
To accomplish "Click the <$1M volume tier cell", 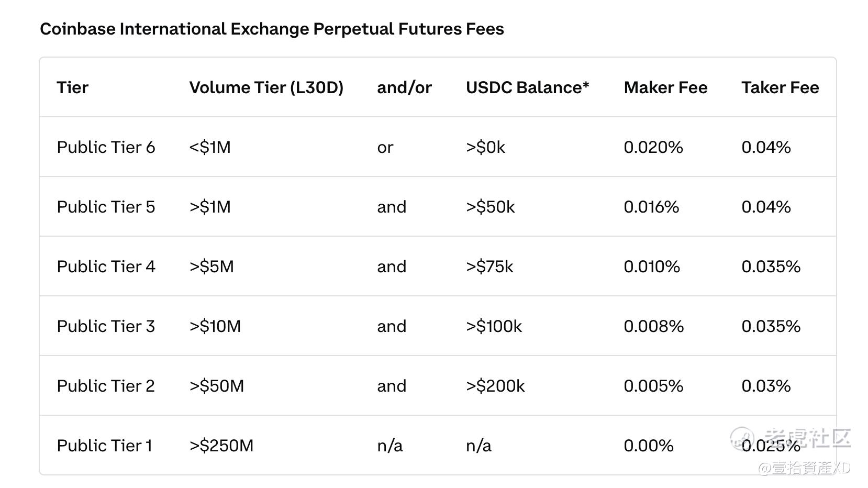I will point(210,147).
